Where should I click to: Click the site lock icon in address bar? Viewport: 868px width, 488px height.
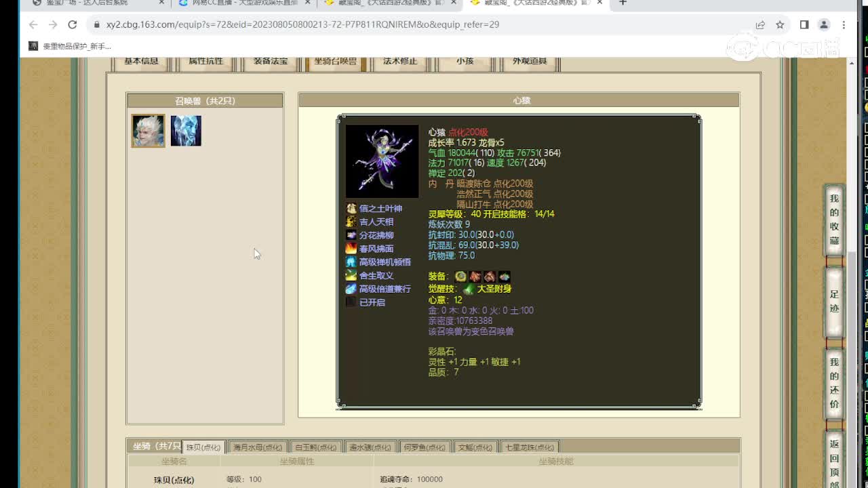point(97,24)
